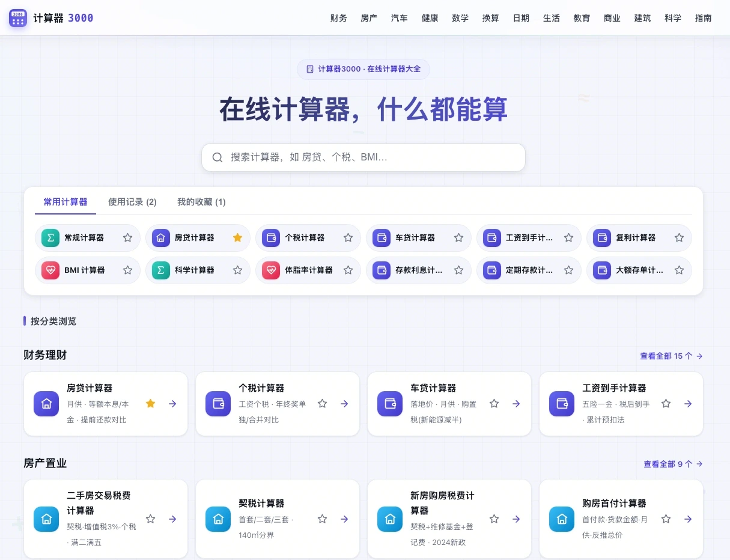Click wallet icon on 工资到手计算器 card
The height and width of the screenshot is (560, 730).
click(x=562, y=404)
